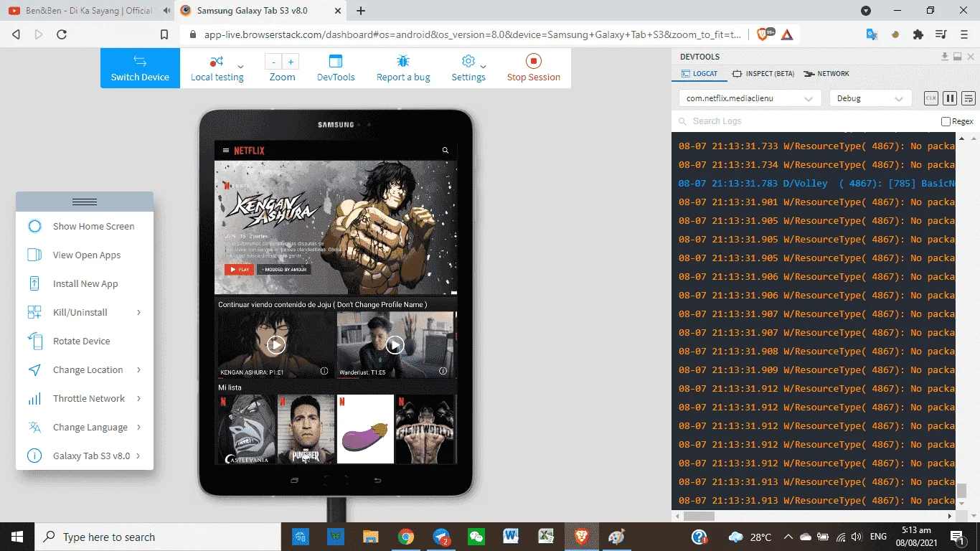The height and width of the screenshot is (551, 980).
Task: Open info for Kengan Ashura P1:E1
Action: [x=324, y=371]
